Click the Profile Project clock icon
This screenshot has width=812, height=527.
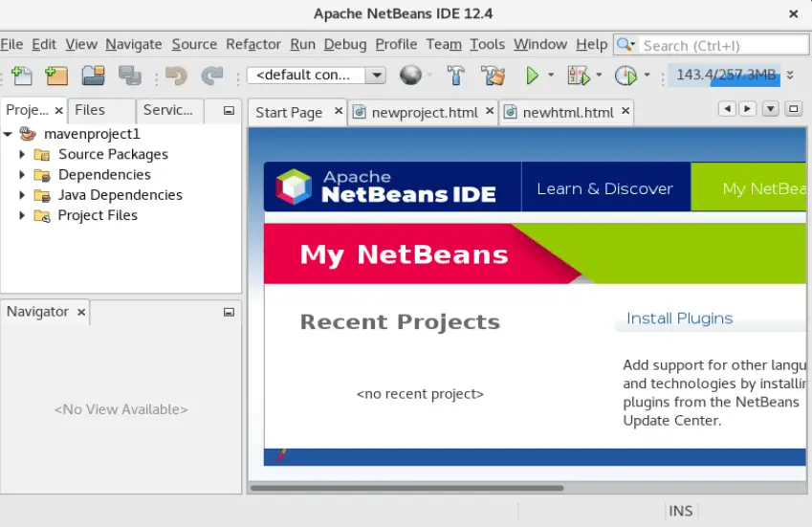pyautogui.click(x=625, y=76)
